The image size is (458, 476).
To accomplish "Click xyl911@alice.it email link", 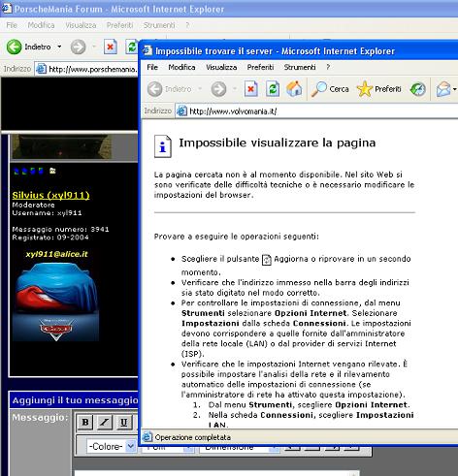I will click(x=56, y=254).
